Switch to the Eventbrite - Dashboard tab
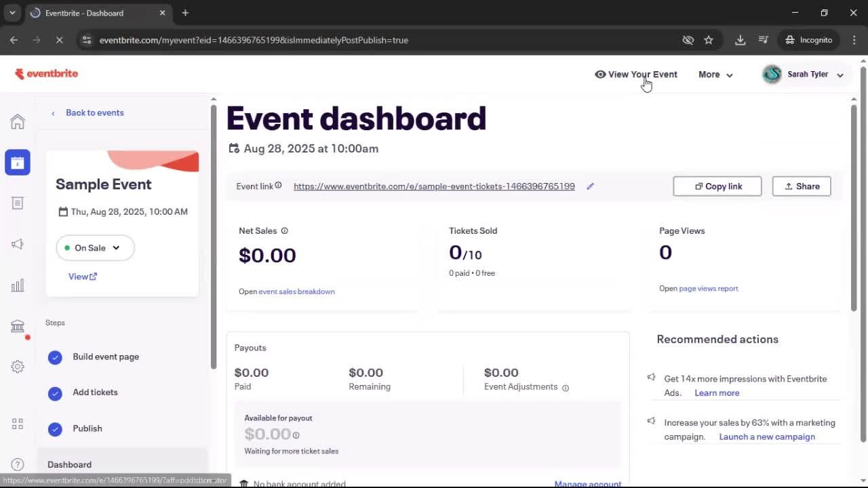Image resolution: width=868 pixels, height=488 pixels. (97, 13)
